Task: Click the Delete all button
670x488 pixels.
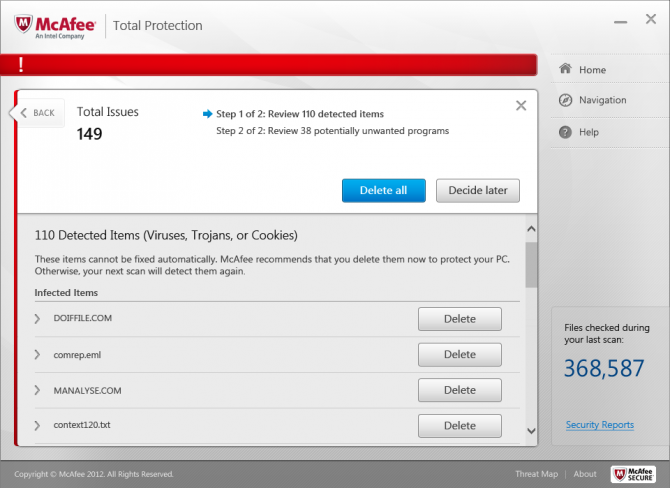Action: pyautogui.click(x=384, y=190)
